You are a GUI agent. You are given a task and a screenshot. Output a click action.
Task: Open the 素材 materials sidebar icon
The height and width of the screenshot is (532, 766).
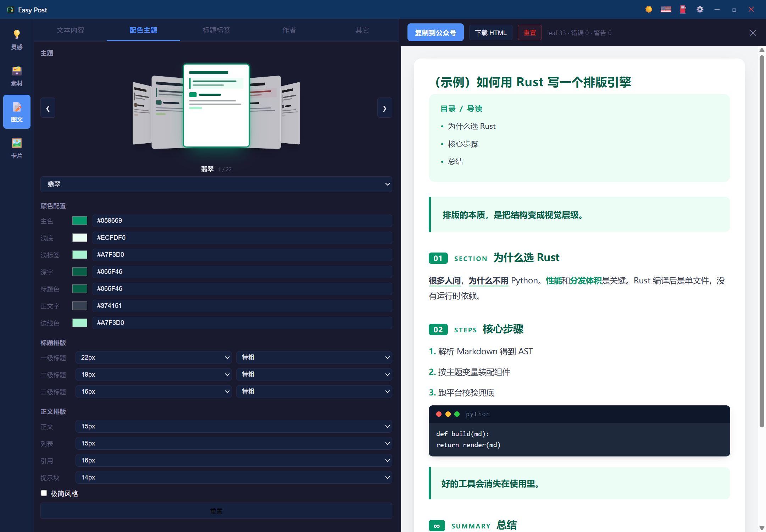pyautogui.click(x=17, y=76)
